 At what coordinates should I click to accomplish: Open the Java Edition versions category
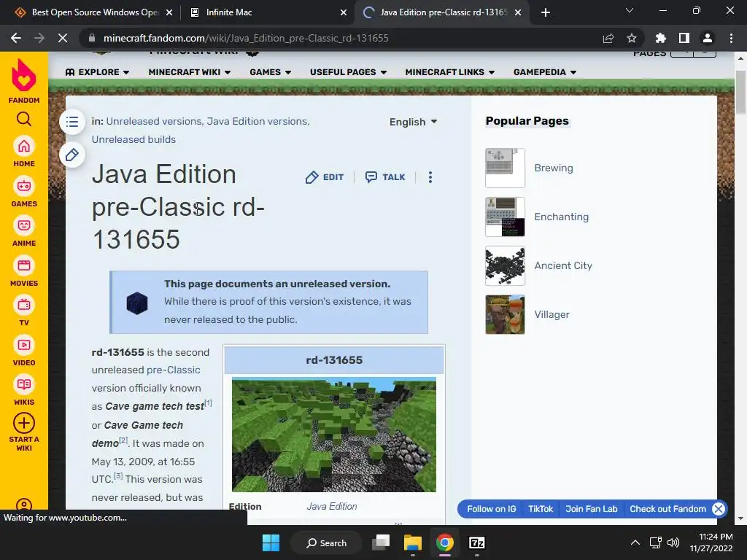coord(258,122)
